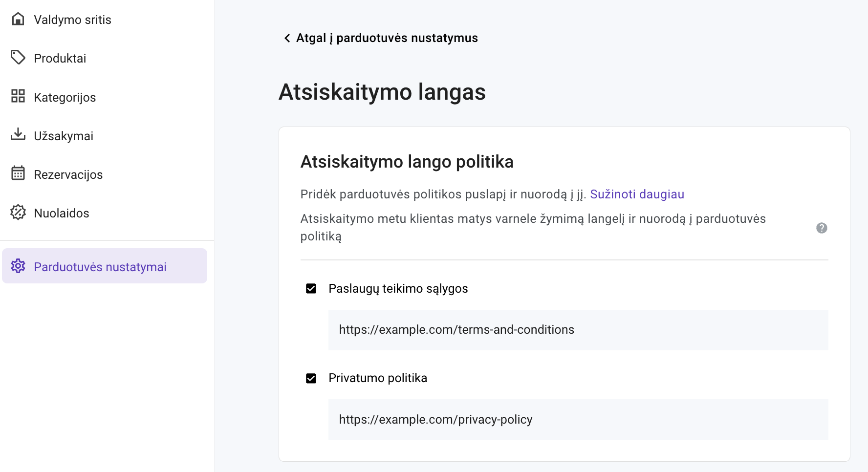Click the gear icon for Parduotuvės nustatymai

[x=18, y=266]
